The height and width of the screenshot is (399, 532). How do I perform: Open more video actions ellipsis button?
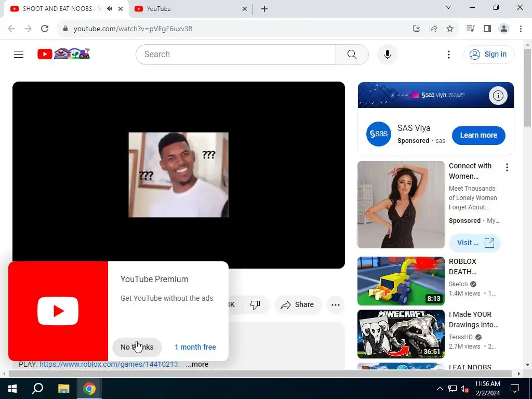[336, 304]
